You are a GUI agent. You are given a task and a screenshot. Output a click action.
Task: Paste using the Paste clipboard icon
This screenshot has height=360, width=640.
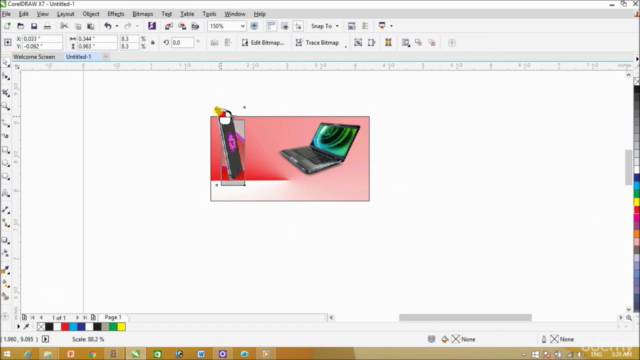click(91, 26)
